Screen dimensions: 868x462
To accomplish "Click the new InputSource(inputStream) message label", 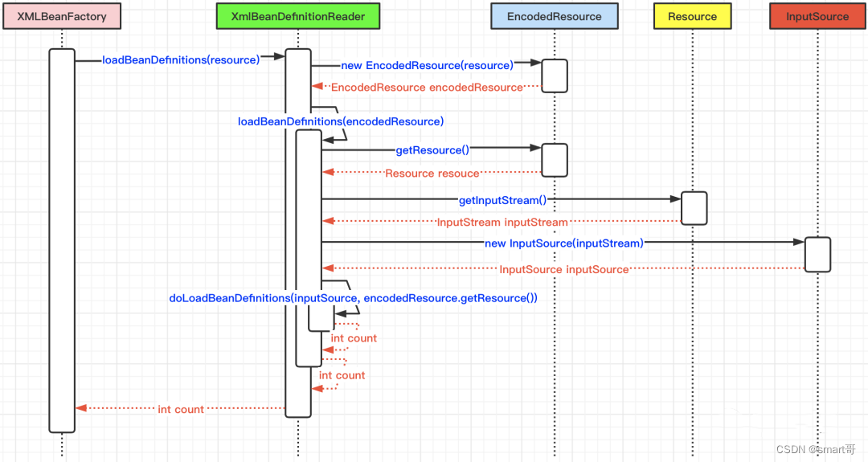I will (x=564, y=243).
